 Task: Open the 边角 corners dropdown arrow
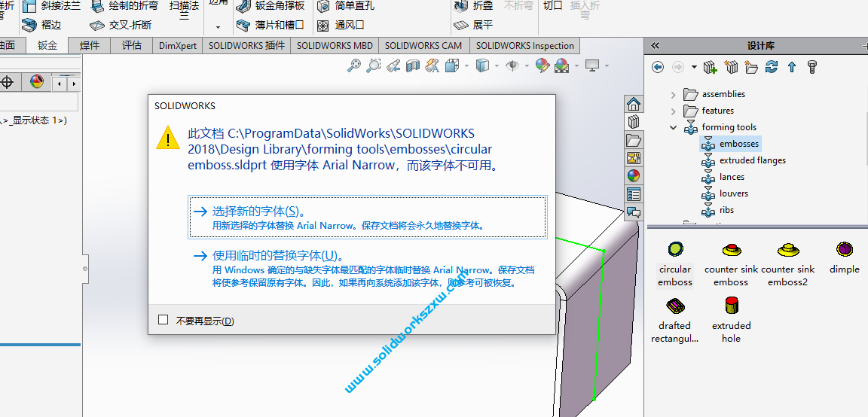point(218,26)
